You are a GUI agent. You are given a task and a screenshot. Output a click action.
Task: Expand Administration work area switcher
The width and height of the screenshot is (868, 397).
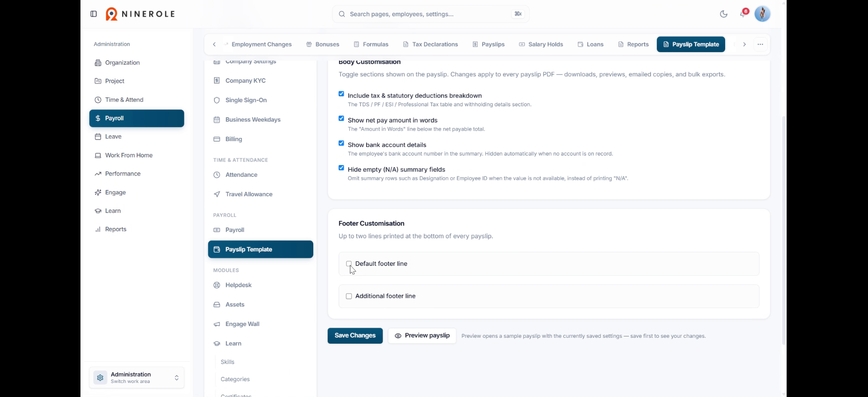137,378
